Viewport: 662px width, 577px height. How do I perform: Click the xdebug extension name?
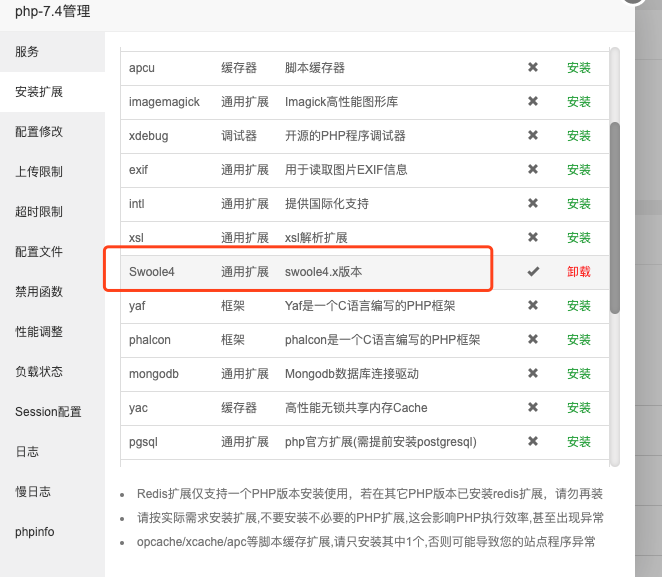[x=149, y=136]
